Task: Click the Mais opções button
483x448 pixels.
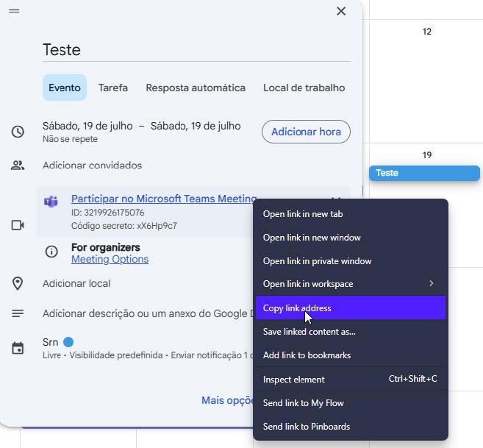Action: [x=227, y=400]
